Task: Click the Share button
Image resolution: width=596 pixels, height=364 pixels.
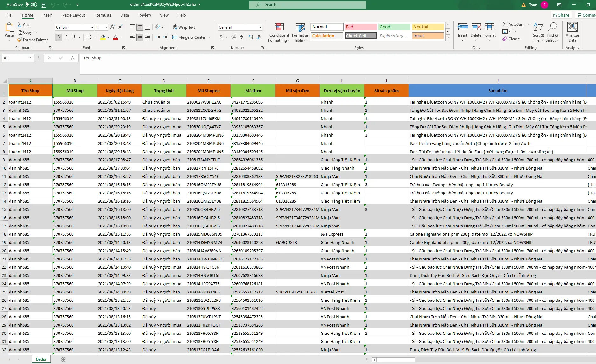Action: (561, 15)
